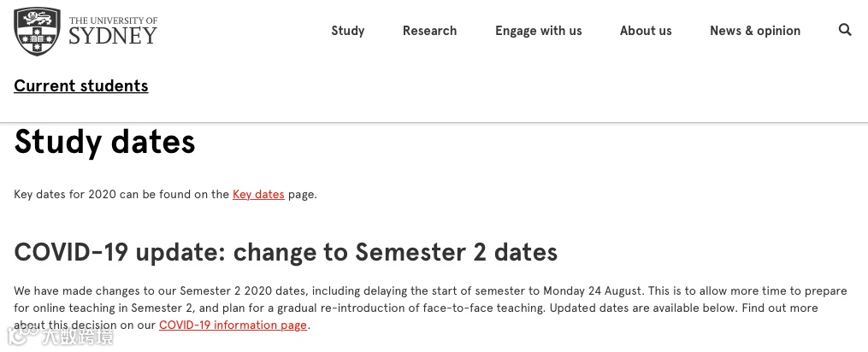The height and width of the screenshot is (352, 868).
Task: Click the Study dates page heading
Action: click(x=104, y=142)
